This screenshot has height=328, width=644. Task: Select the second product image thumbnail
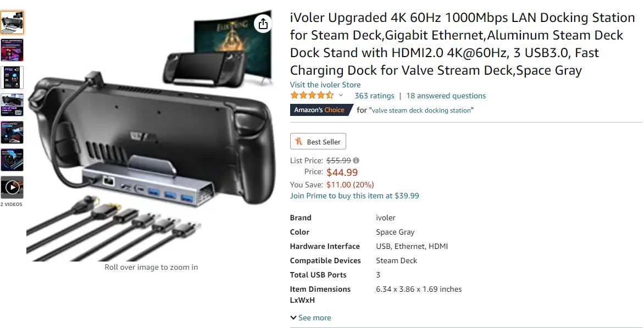pyautogui.click(x=12, y=50)
